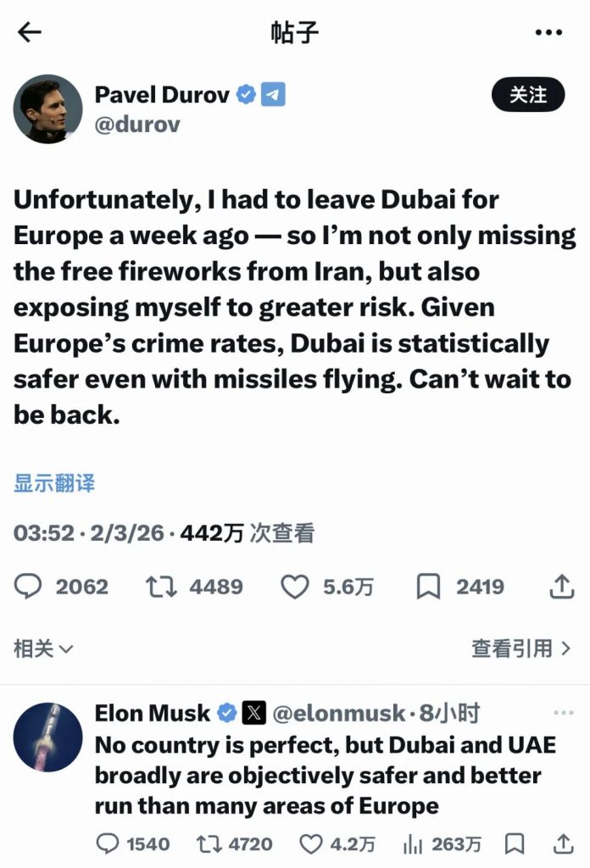Expand the 相关 sort dropdown

[x=43, y=649]
